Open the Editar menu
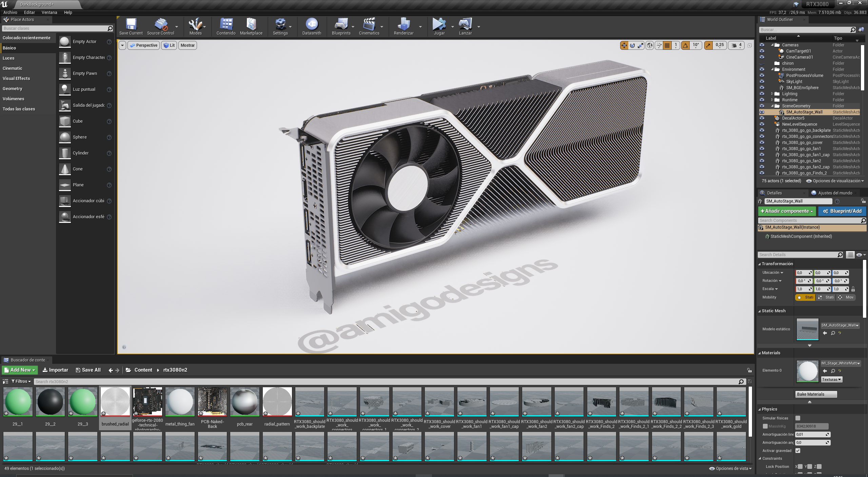This screenshot has width=868, height=477. (29, 12)
